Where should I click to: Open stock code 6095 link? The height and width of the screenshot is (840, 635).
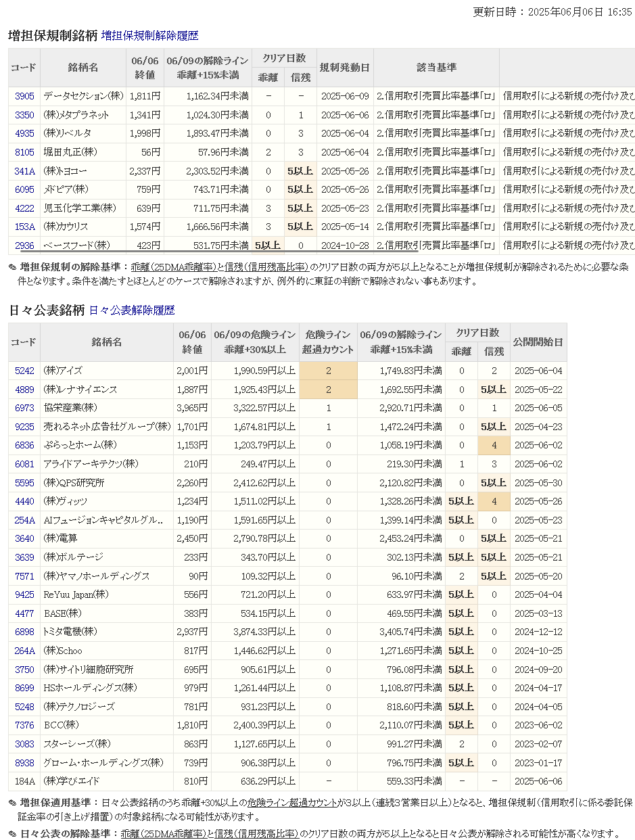click(x=24, y=189)
